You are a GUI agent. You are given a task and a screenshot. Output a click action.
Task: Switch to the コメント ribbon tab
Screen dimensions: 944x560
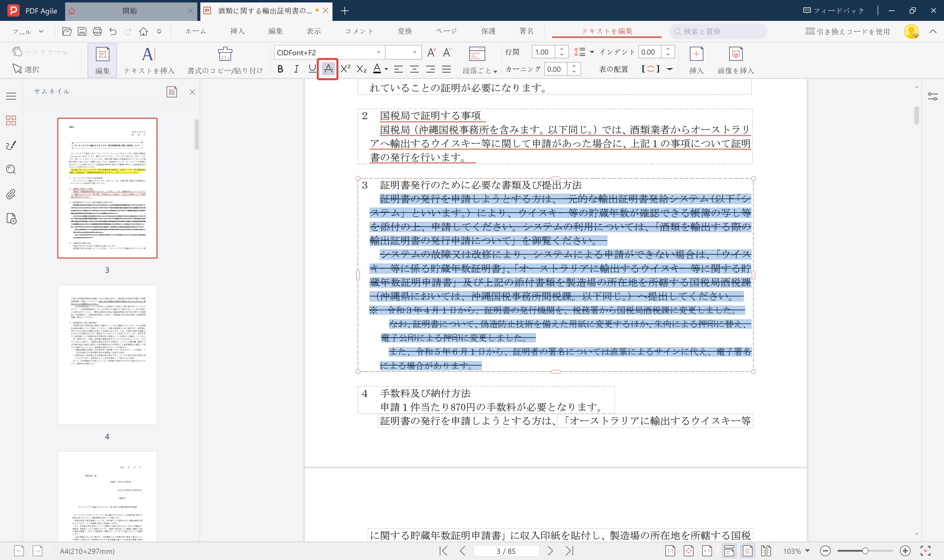pos(359,31)
